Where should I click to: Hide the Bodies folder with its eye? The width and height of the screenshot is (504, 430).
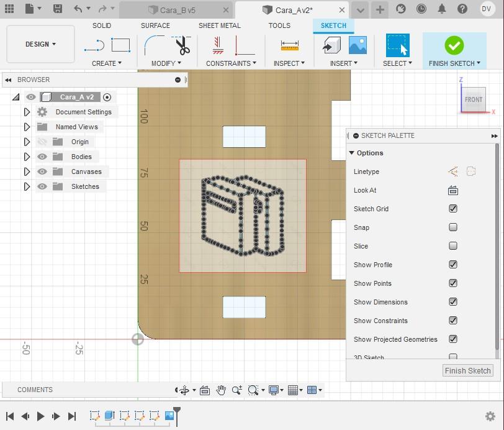(42, 157)
